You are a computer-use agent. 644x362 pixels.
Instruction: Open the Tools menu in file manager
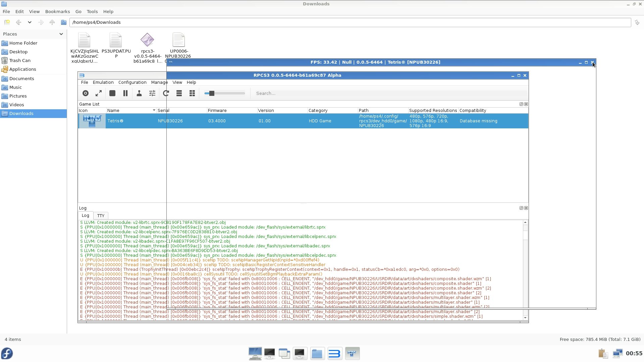pos(92,12)
